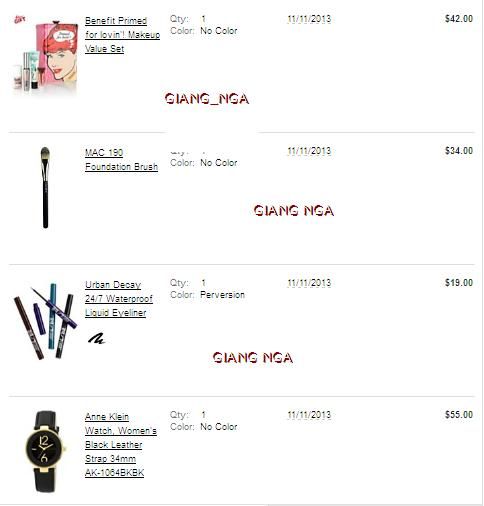
Task: Open the MAC 190 Foundation Brush link
Action: click(x=121, y=160)
